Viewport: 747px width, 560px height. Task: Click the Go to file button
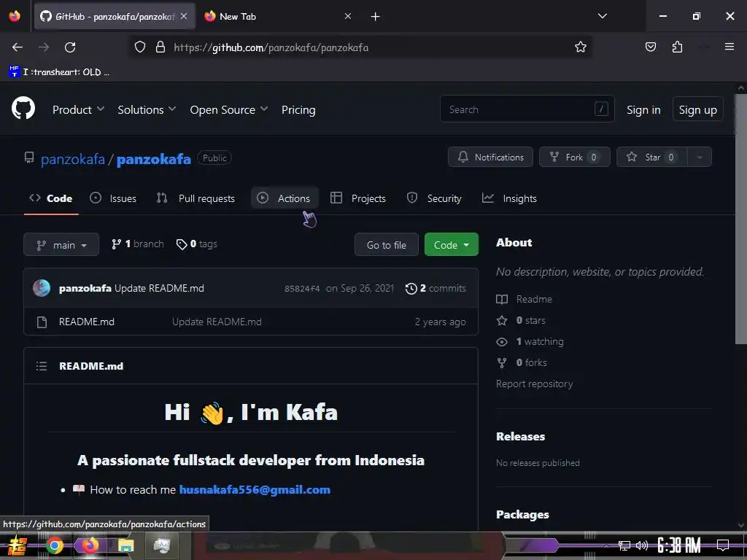[387, 245]
